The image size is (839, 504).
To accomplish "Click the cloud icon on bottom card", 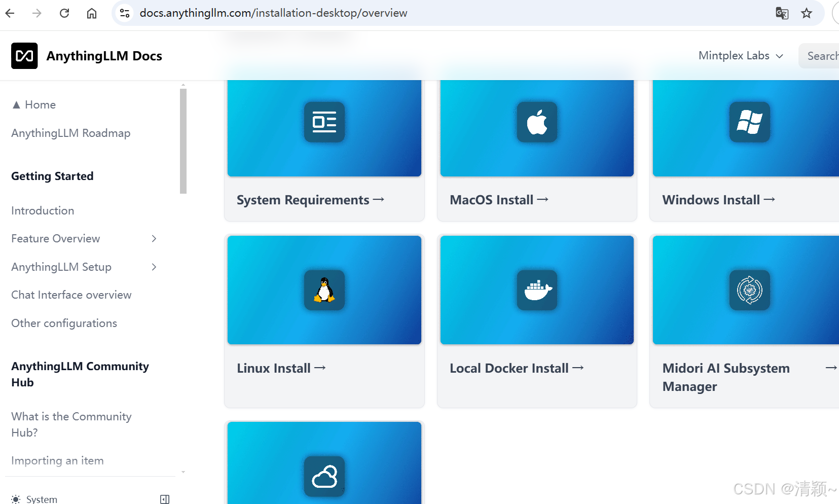I will click(x=324, y=476).
